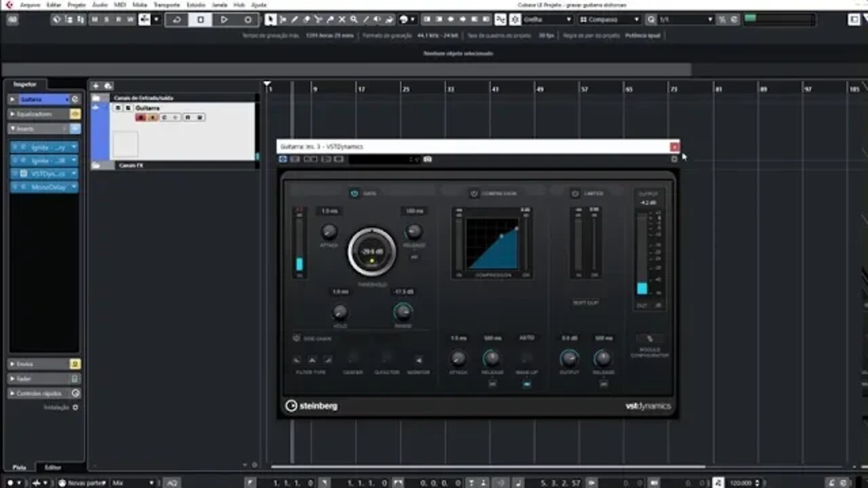This screenshot has width=868, height=488.
Task: Select the Range Selection tool
Action: [x=283, y=20]
